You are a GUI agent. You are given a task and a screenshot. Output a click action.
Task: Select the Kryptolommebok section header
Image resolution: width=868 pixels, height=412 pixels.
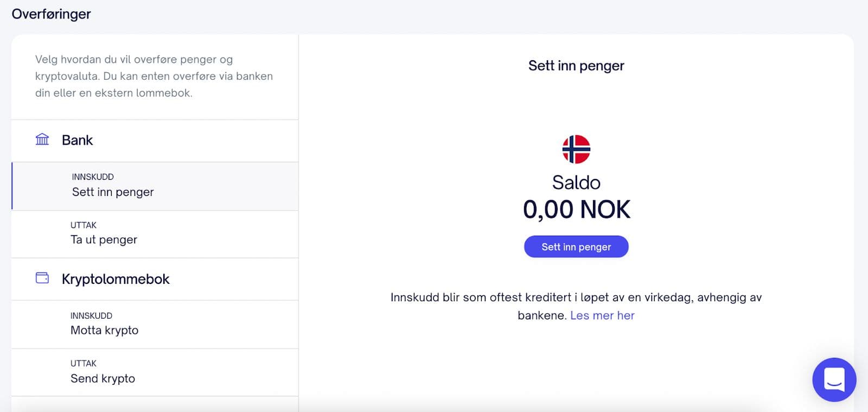pyautogui.click(x=116, y=279)
